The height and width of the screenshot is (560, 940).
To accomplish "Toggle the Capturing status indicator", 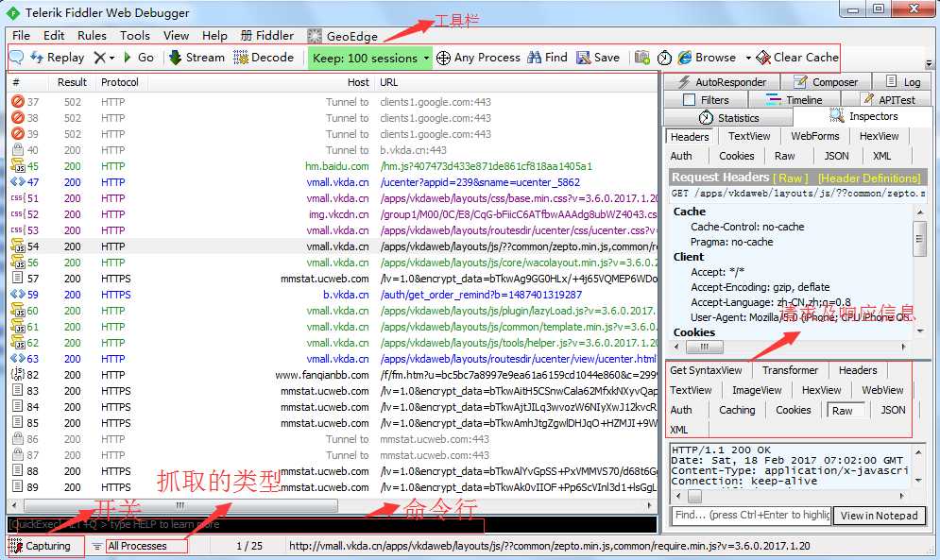I will pos(41,546).
